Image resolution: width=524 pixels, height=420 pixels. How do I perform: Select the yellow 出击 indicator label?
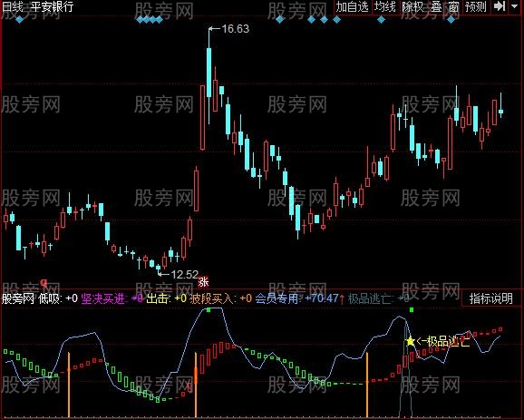[167, 298]
